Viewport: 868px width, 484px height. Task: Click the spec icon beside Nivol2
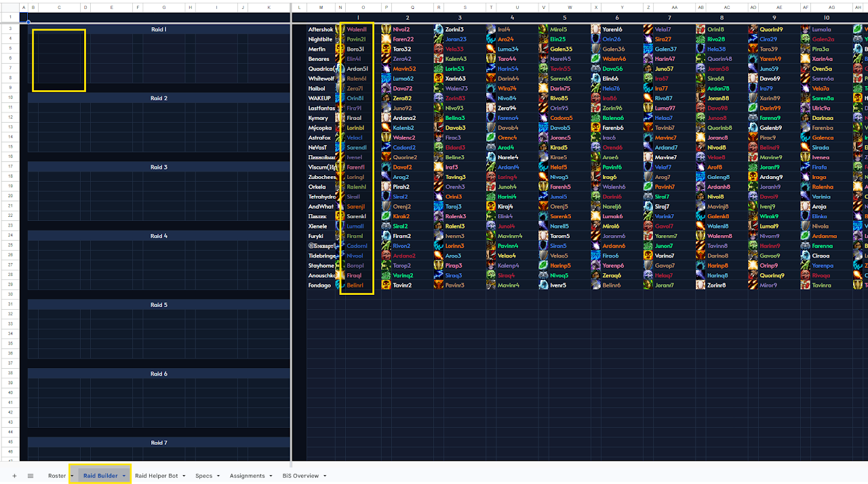[x=387, y=29]
